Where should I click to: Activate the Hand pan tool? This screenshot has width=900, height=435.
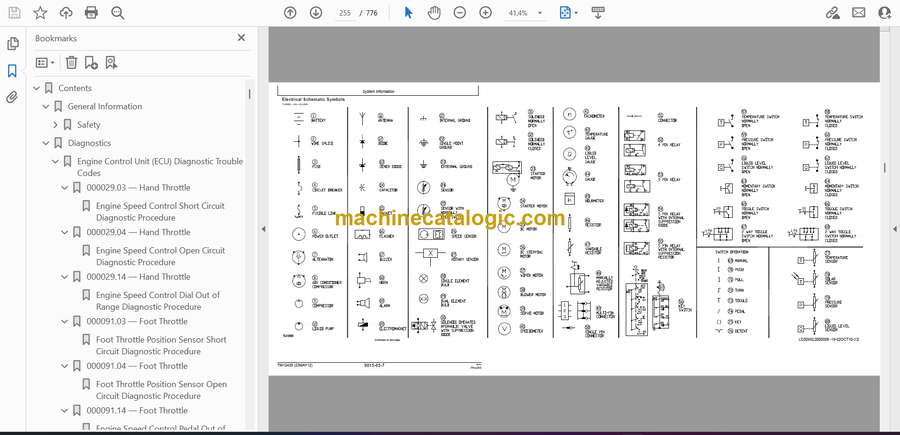[435, 13]
